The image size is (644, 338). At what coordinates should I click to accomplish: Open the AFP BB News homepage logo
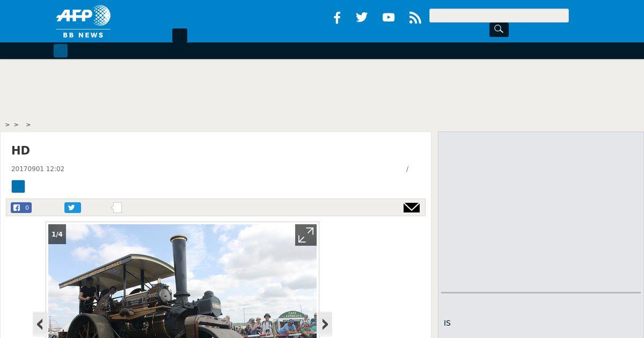coord(83,21)
